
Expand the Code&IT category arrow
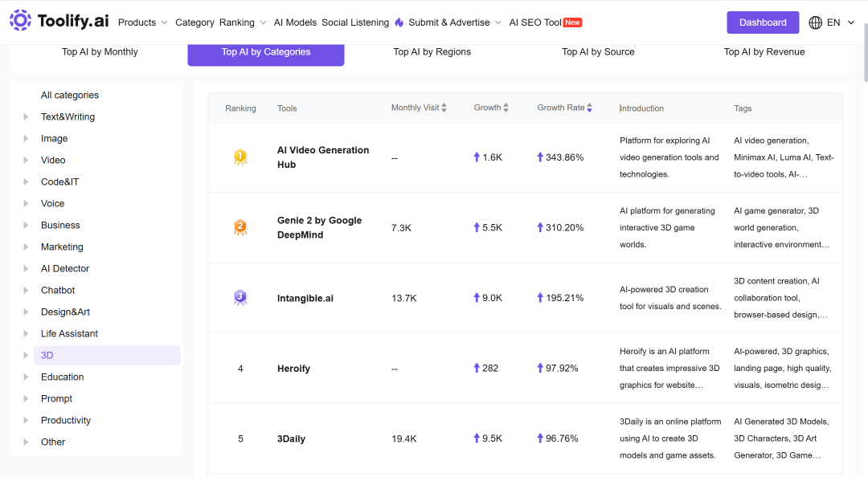[26, 181]
